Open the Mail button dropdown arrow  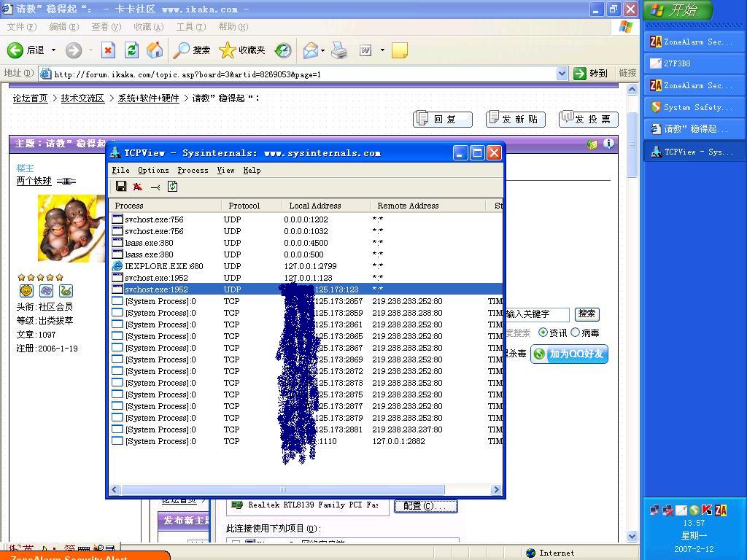pyautogui.click(x=323, y=50)
